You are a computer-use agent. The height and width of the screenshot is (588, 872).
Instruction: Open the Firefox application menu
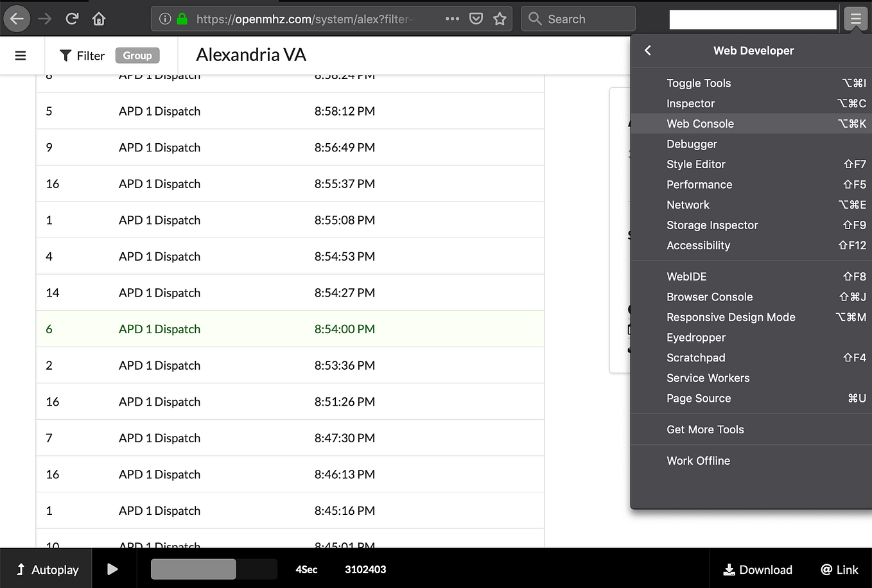click(855, 18)
